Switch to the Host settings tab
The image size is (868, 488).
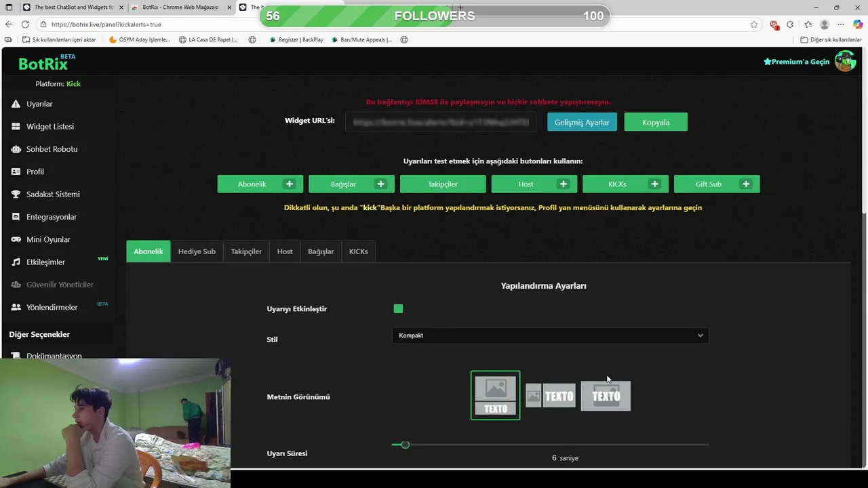(285, 251)
